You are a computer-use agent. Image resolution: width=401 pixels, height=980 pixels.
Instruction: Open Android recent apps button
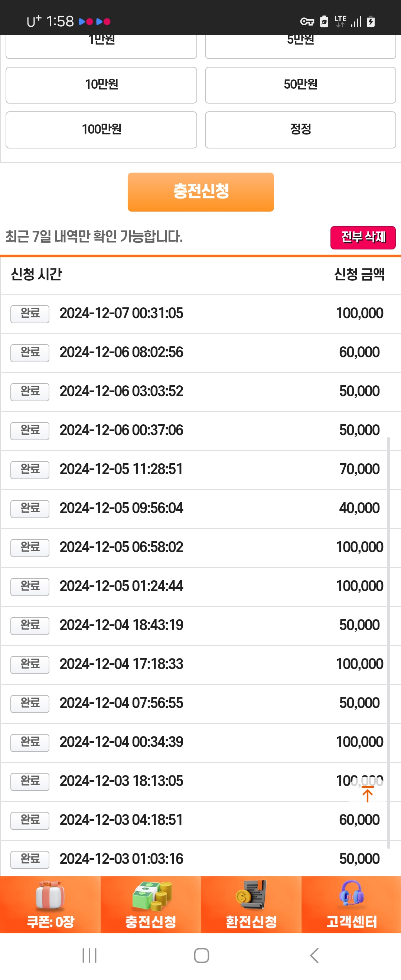click(89, 955)
